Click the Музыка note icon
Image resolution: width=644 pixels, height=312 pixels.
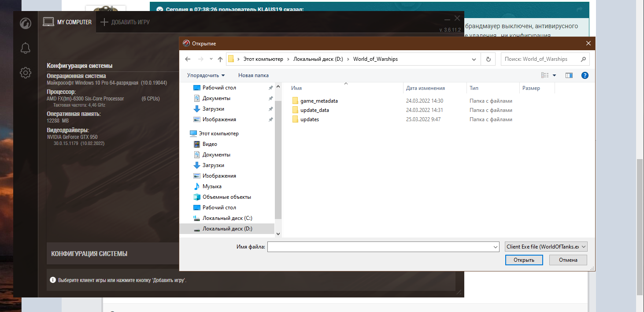click(197, 186)
